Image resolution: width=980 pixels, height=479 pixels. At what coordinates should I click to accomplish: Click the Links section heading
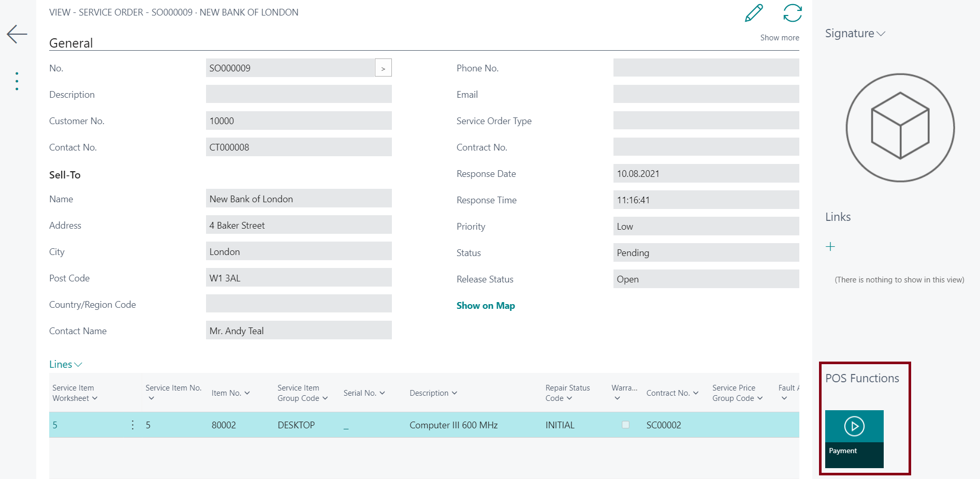(838, 217)
